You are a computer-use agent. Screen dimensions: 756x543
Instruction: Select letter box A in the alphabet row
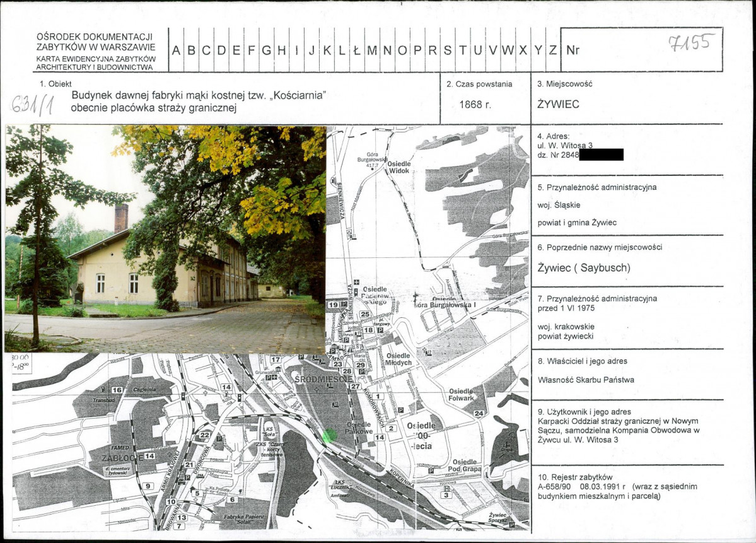(176, 50)
